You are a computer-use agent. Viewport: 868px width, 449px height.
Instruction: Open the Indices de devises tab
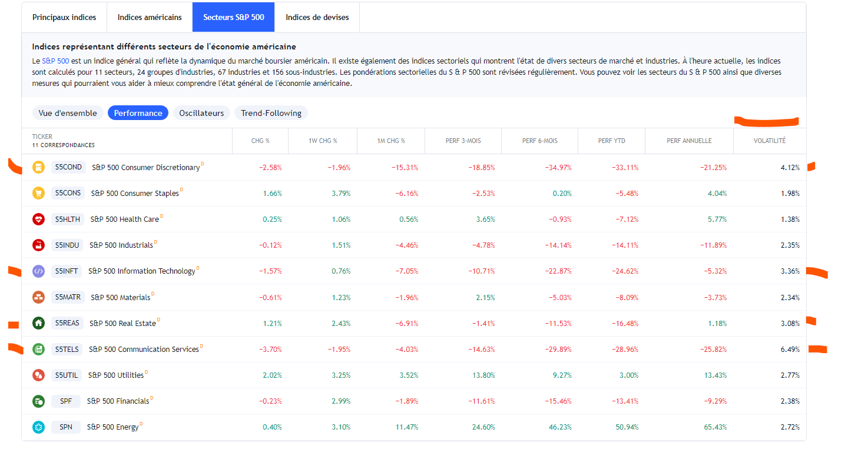coord(317,17)
